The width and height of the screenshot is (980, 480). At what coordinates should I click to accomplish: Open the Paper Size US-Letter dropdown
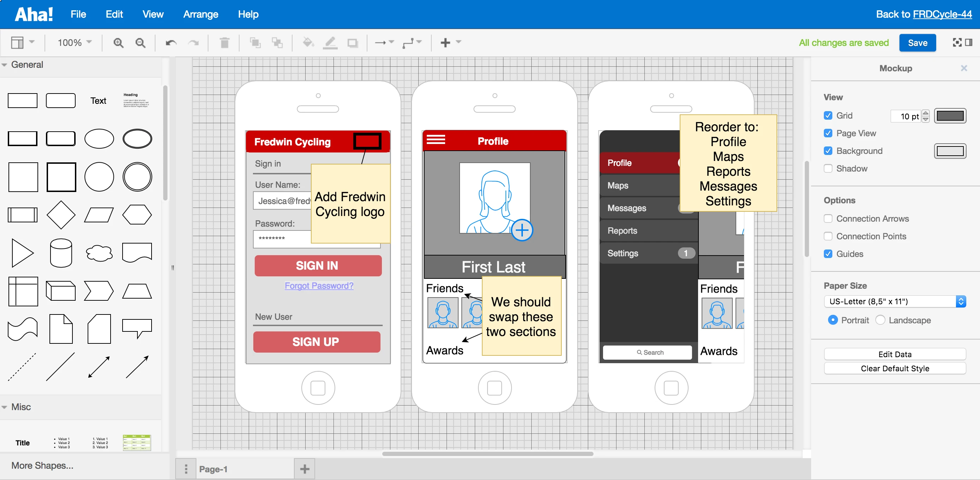click(895, 301)
